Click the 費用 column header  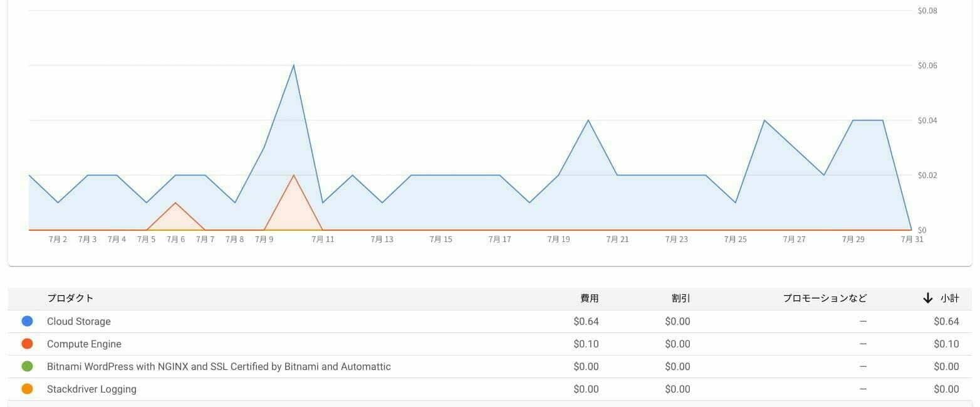click(590, 299)
